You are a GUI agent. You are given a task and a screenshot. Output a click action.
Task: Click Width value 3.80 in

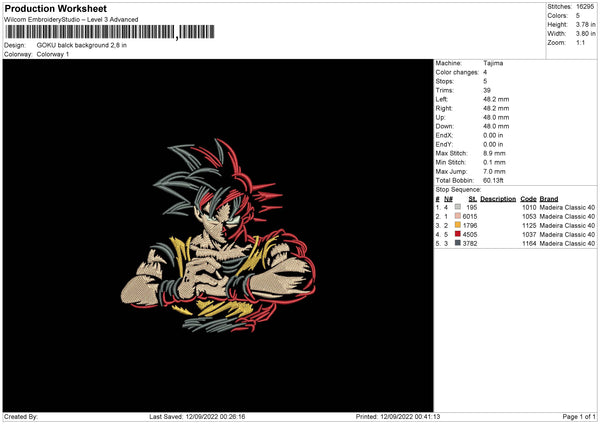coord(585,34)
